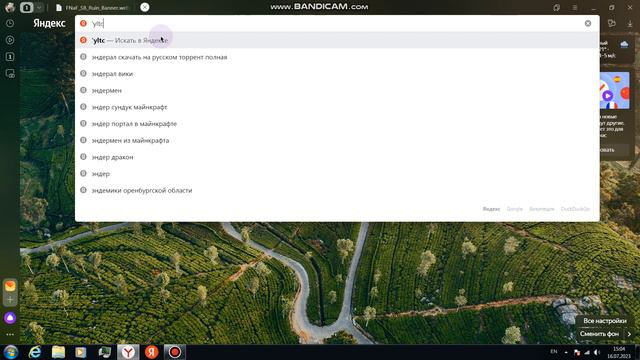Switch search engine to DuckDuckGo
The image size is (640, 360).
[575, 209]
